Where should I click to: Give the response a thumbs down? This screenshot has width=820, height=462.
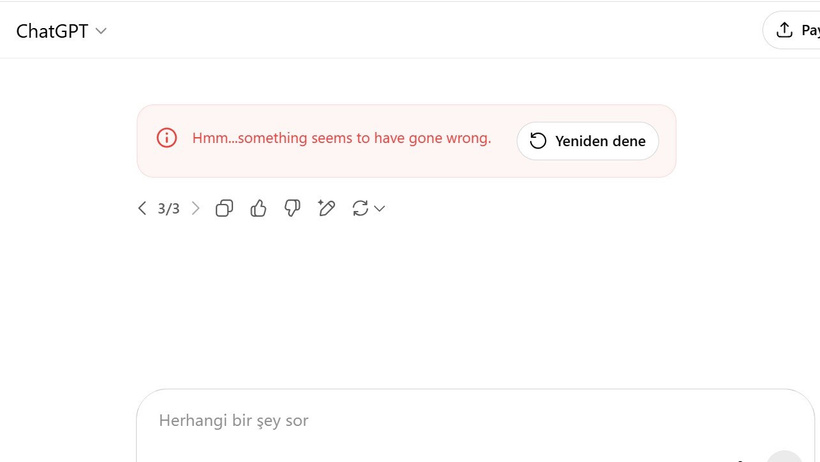292,208
